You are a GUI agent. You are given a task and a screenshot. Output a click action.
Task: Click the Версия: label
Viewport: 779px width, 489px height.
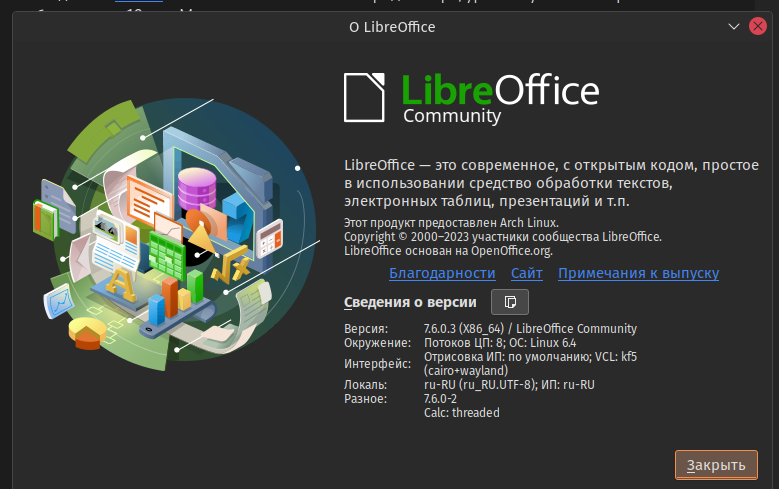(x=366, y=329)
